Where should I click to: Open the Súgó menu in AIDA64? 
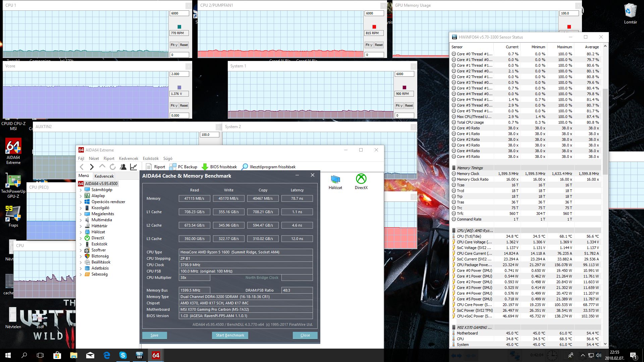click(168, 159)
